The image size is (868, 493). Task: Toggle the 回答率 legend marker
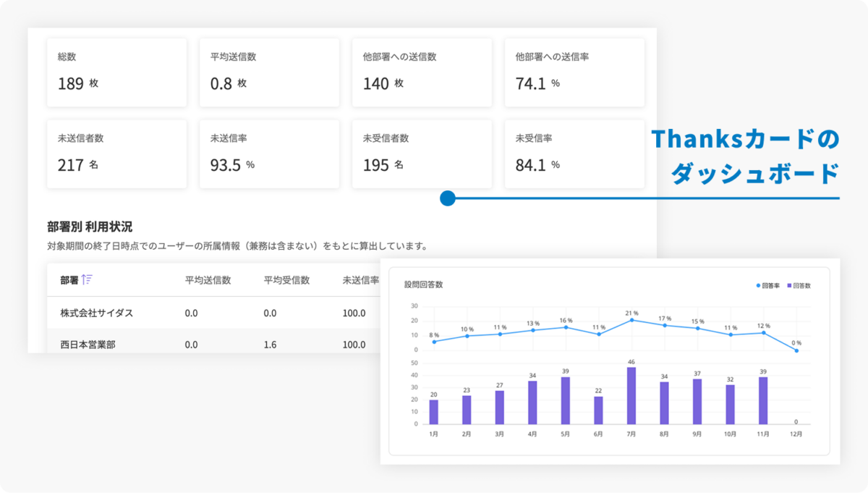point(758,286)
